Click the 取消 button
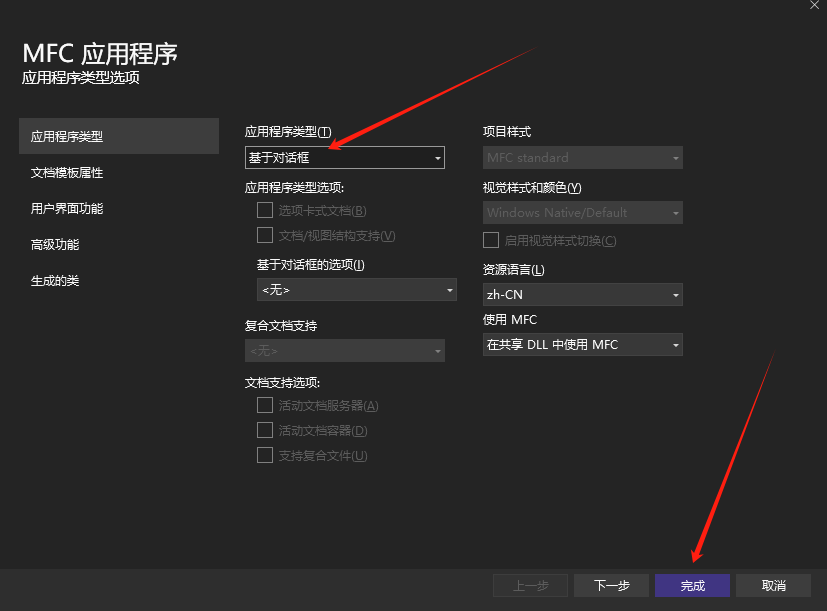The height and width of the screenshot is (611, 827). tap(774, 586)
